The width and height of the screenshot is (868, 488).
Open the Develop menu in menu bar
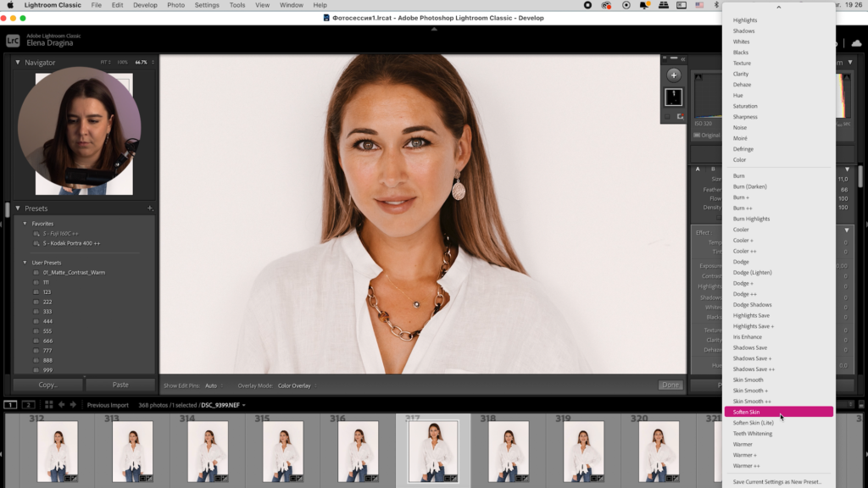(145, 5)
